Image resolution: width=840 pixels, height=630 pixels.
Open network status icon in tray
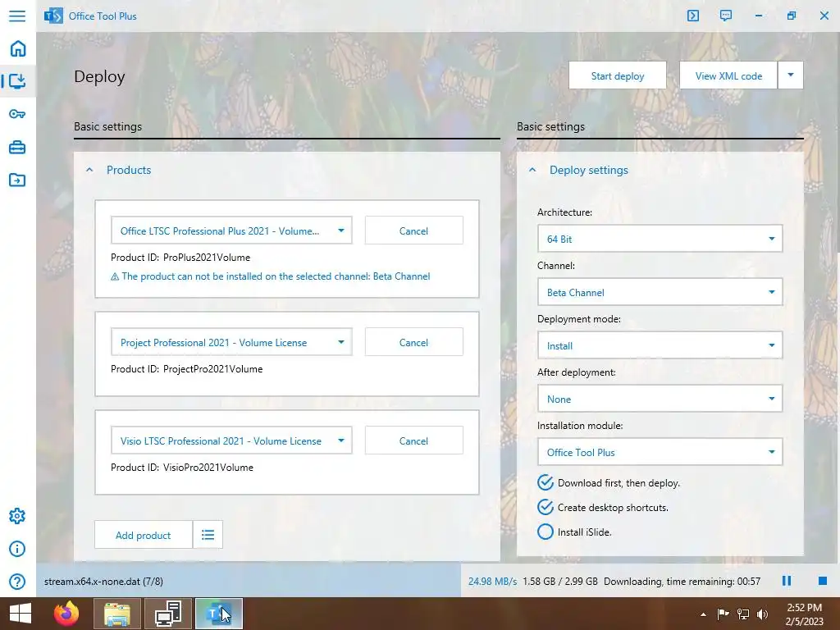[743, 614]
